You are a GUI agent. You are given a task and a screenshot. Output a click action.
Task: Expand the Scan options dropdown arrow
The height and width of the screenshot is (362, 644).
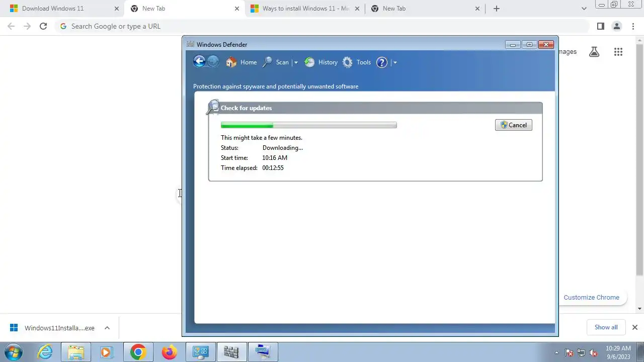click(296, 62)
